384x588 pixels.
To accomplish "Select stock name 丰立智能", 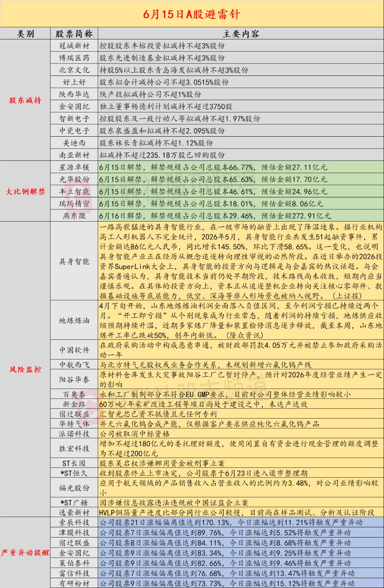I will coord(74,191).
